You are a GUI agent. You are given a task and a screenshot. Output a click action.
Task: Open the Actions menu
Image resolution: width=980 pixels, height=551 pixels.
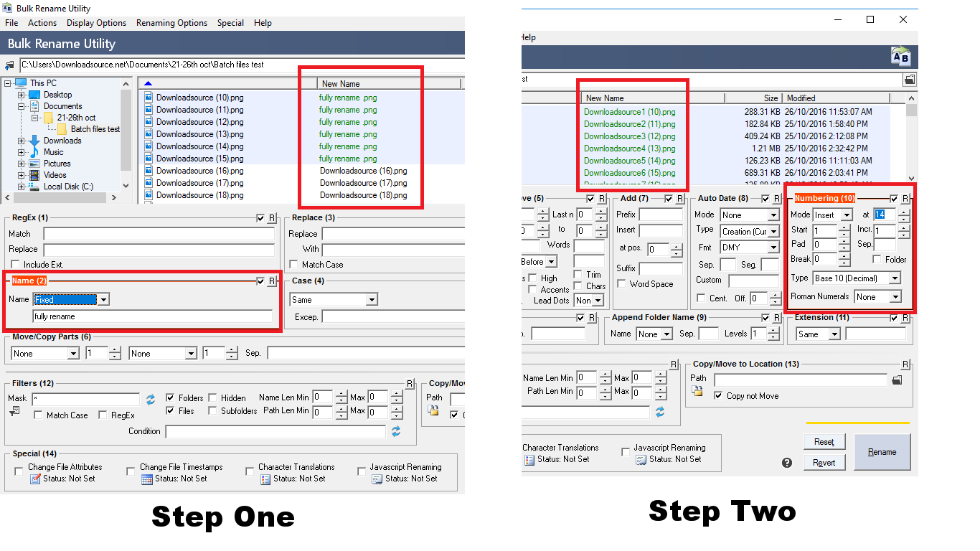pyautogui.click(x=42, y=23)
